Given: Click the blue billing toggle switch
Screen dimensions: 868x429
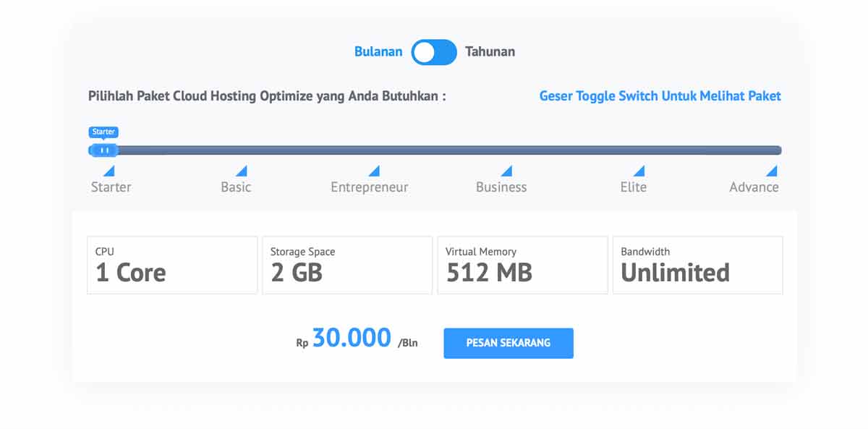Looking at the screenshot, I should [x=433, y=52].
